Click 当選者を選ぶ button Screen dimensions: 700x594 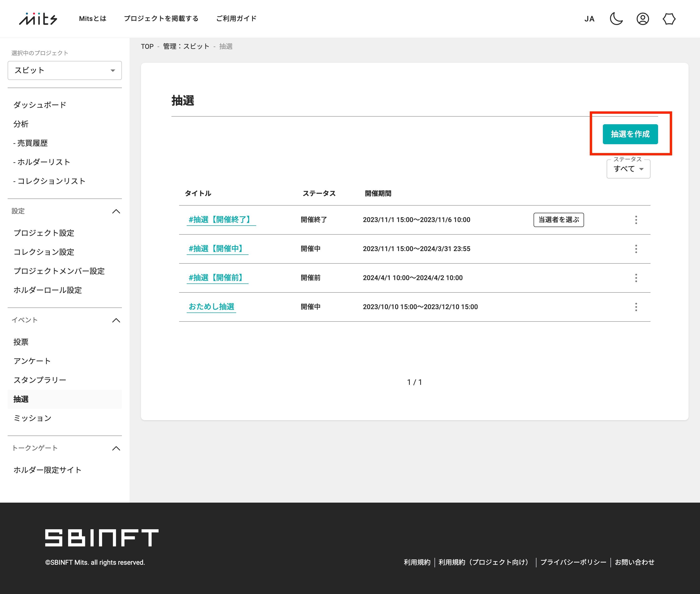click(x=559, y=220)
